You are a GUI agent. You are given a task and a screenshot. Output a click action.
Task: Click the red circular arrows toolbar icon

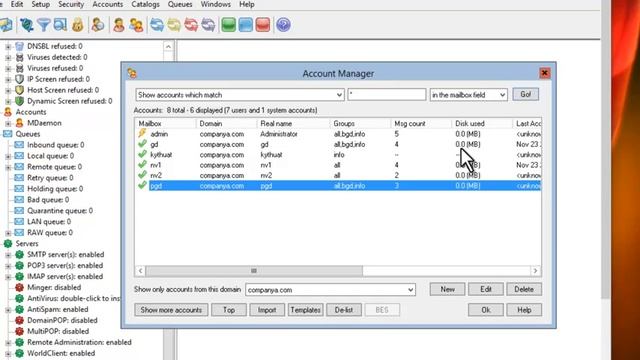tap(191, 25)
